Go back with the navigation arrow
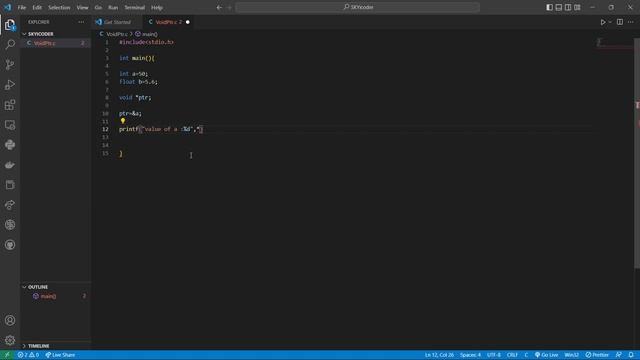Image resolution: width=640 pixels, height=360 pixels. (x=219, y=7)
